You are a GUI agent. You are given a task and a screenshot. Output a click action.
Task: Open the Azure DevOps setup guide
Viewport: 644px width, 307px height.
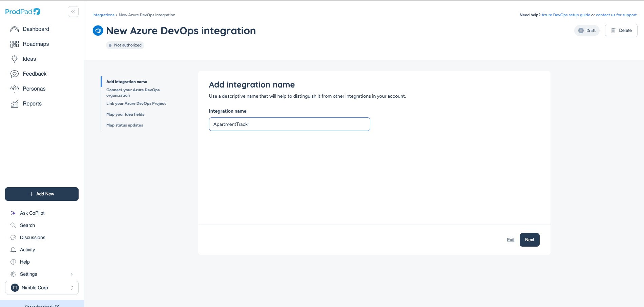click(566, 15)
